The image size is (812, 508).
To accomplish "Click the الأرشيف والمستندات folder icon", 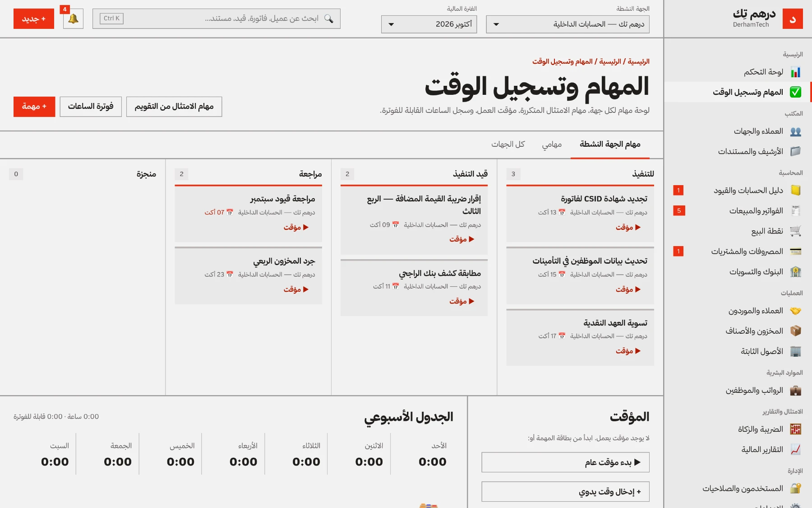I will pyautogui.click(x=795, y=151).
